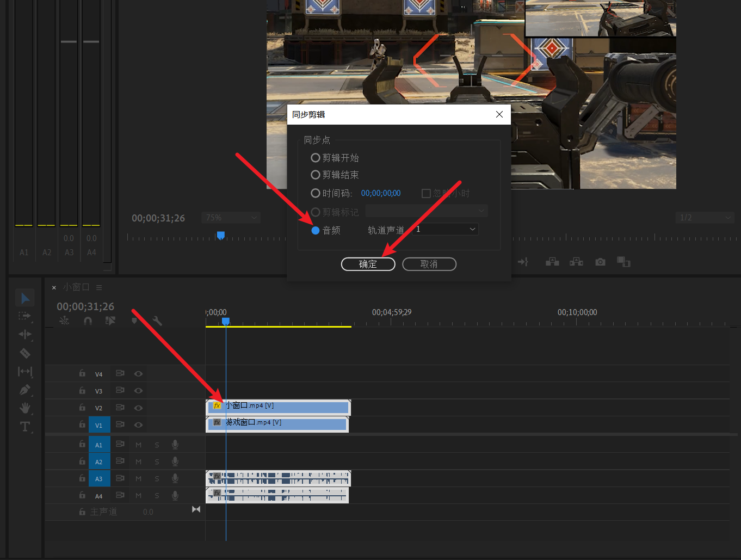Toggle Snap magnet icon in timeline

coord(88,321)
